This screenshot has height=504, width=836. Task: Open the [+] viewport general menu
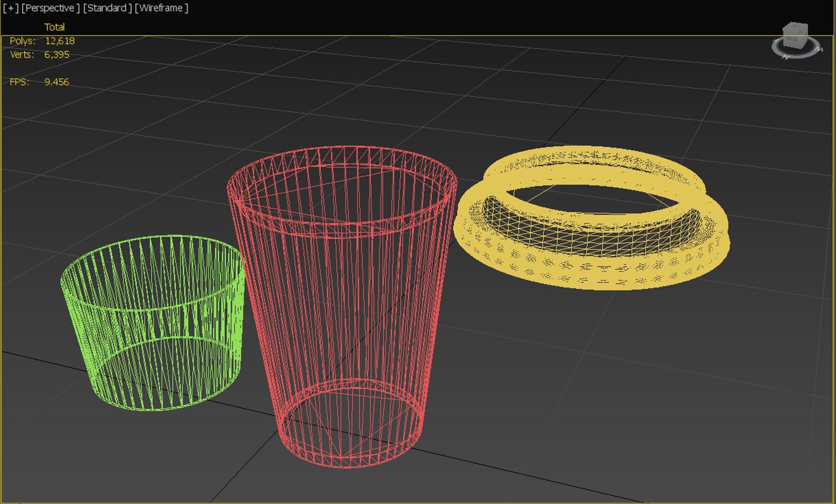10,8
